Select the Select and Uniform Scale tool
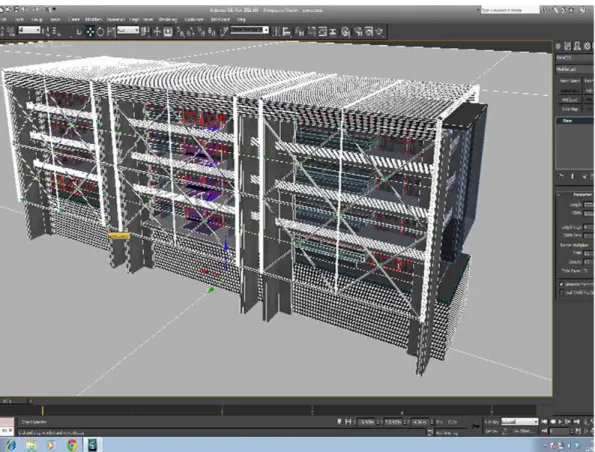The height and width of the screenshot is (452, 595). (x=111, y=31)
